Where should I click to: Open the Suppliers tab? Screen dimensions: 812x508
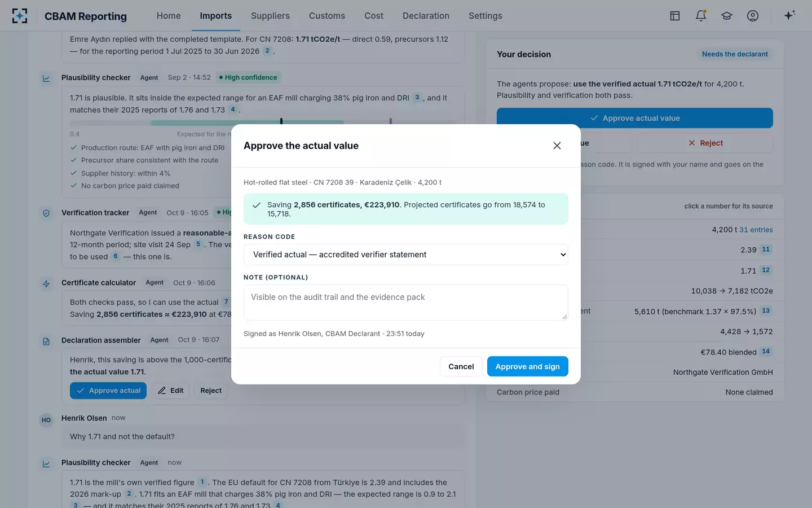(x=270, y=16)
